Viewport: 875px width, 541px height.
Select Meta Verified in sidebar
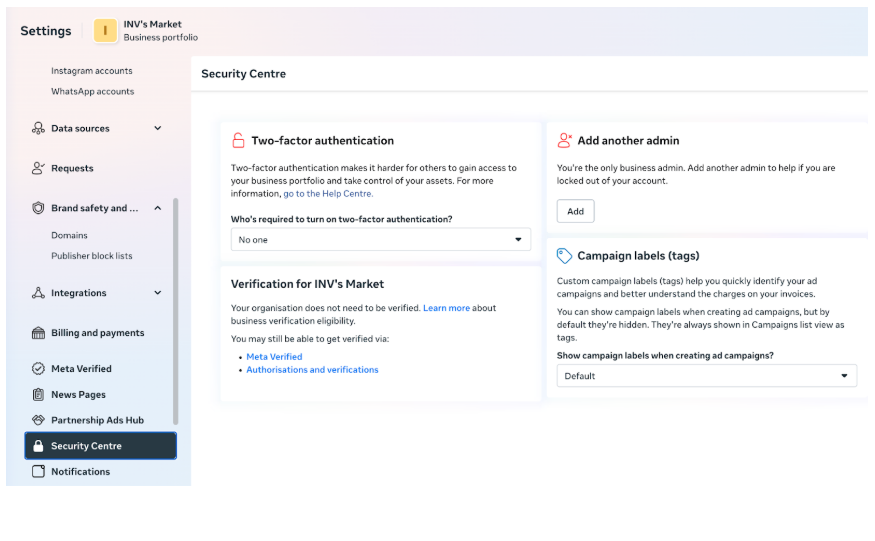click(x=81, y=369)
